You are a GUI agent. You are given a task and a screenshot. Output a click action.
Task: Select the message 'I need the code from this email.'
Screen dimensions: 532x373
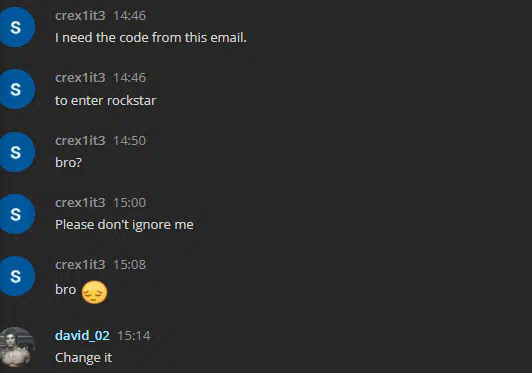click(x=151, y=37)
